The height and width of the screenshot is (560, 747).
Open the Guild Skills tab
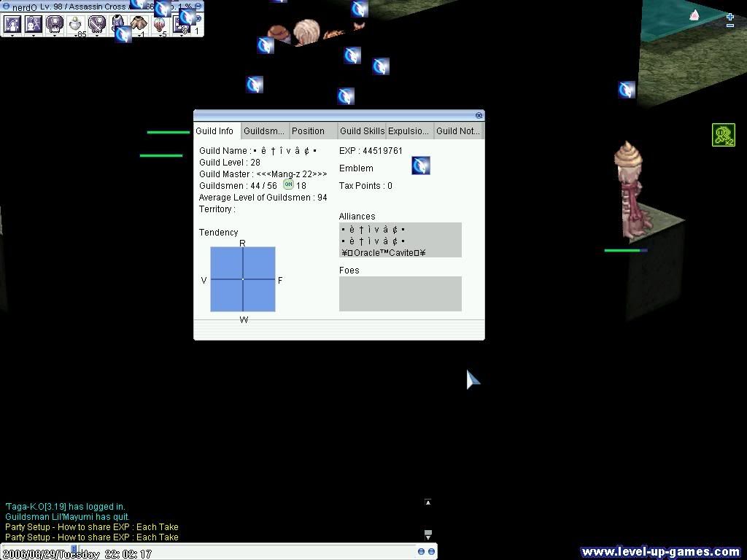[x=362, y=131]
